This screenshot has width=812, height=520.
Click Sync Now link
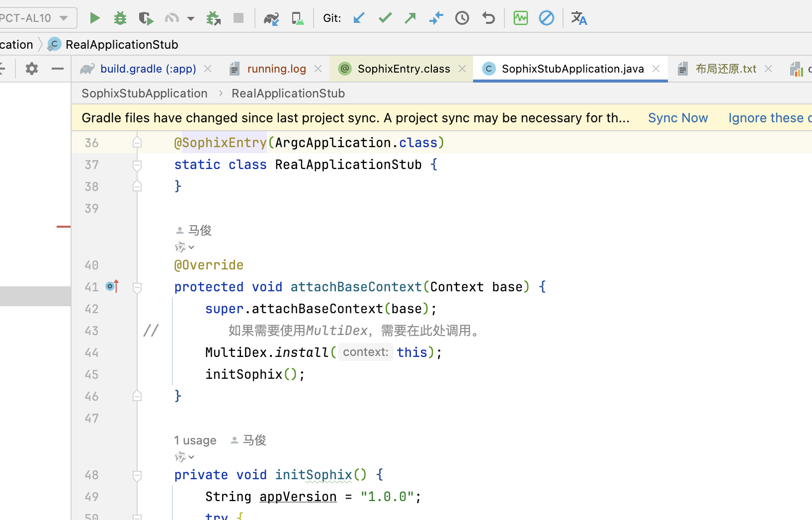[678, 118]
